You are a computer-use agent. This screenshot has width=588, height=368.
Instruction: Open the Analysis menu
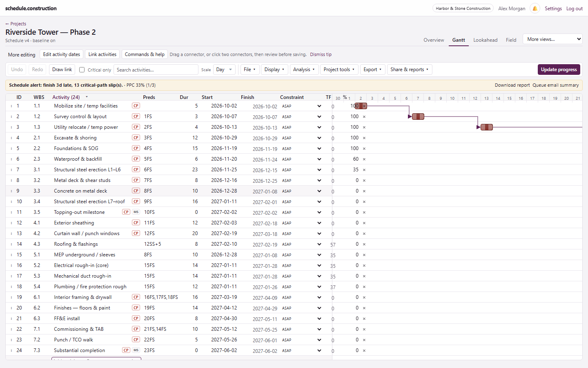[x=304, y=70]
